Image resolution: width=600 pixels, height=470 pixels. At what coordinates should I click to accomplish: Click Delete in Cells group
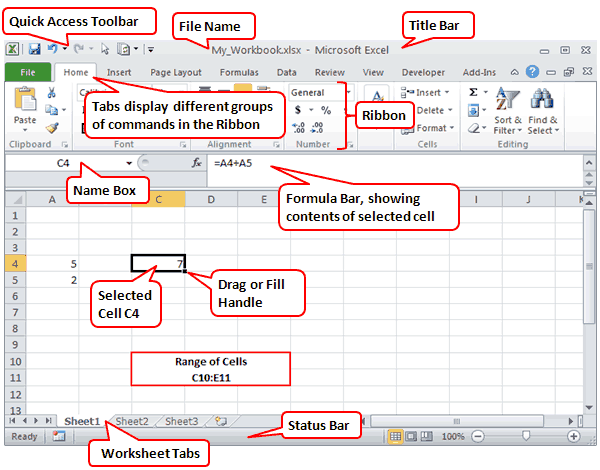(434, 110)
